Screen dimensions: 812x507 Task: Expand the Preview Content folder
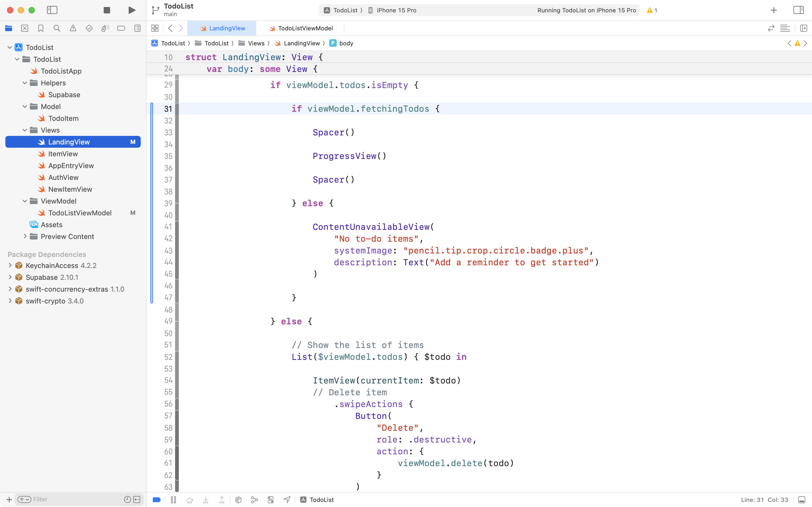point(25,236)
